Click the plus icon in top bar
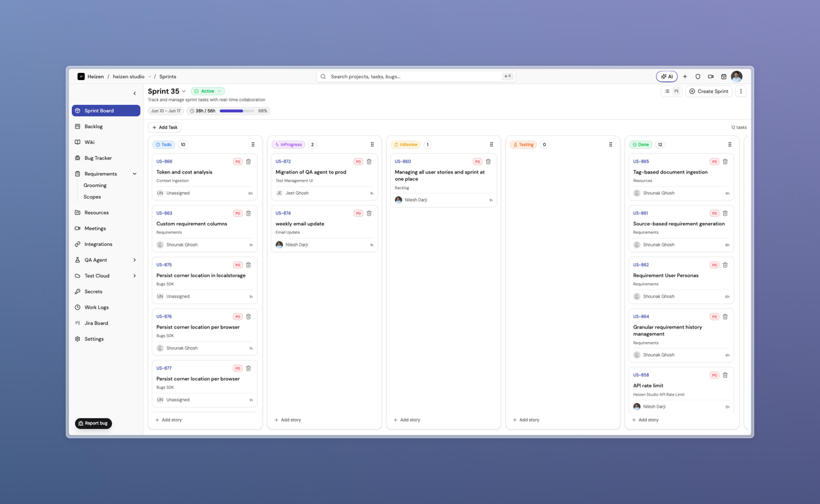Screen dimensions: 820x504 click(685, 76)
